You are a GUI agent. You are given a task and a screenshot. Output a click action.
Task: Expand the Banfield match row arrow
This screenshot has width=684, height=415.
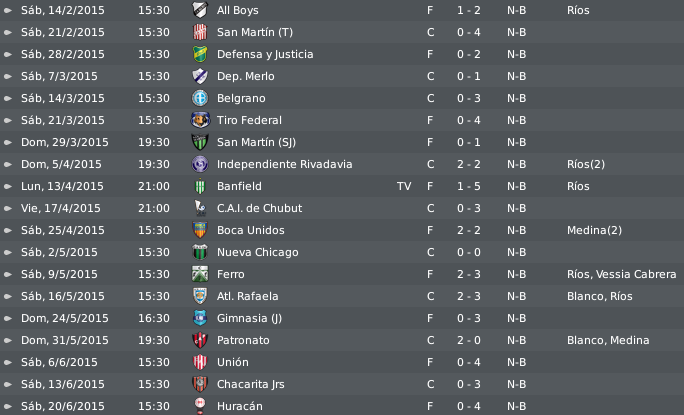[x=7, y=186]
